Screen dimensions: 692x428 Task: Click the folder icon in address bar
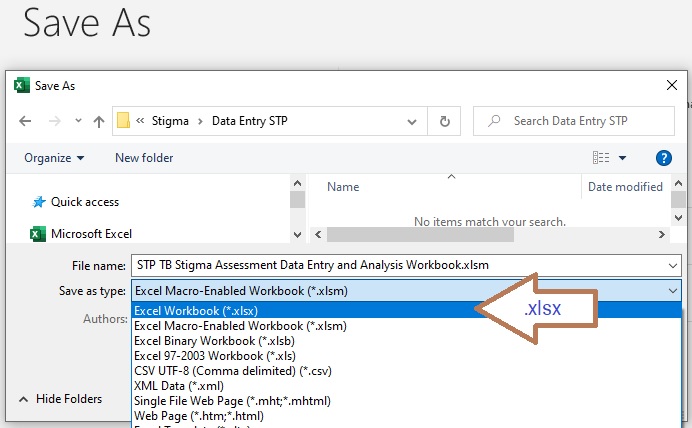[x=124, y=120]
